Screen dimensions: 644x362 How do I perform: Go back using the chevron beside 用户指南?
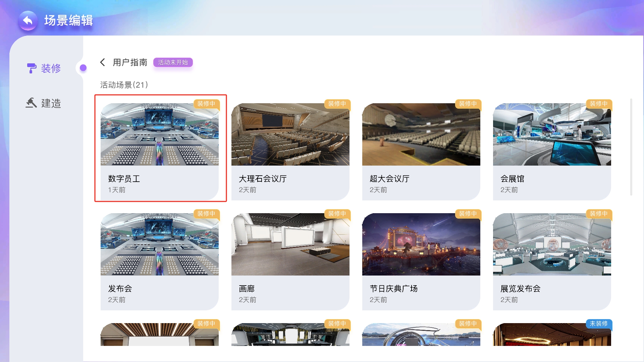click(x=103, y=62)
